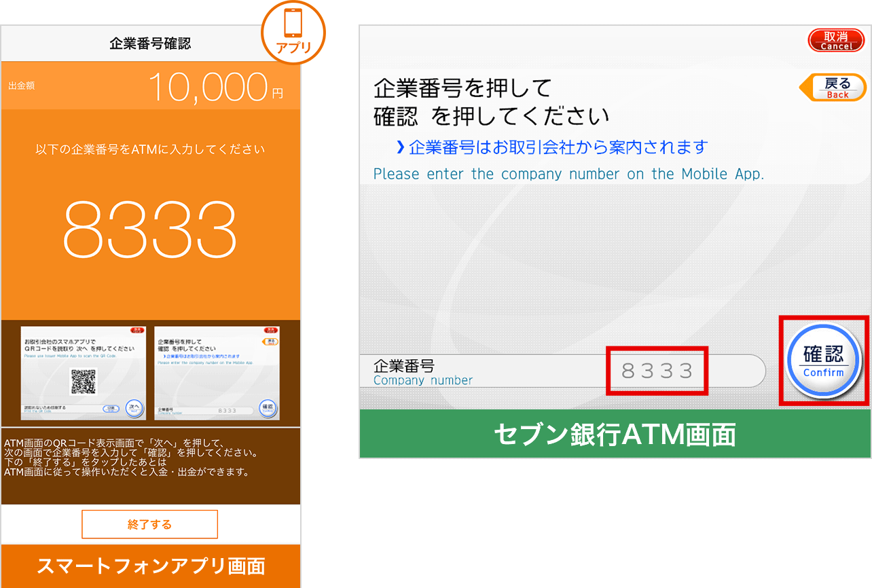
Task: Open the 企業番号はお取引会社から案内されます link
Action: [x=551, y=147]
